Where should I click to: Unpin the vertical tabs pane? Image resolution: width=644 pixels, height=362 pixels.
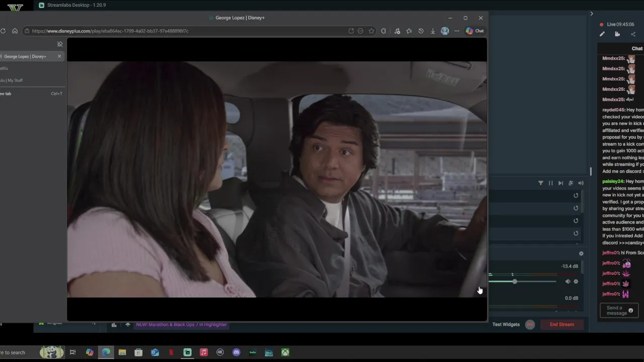coord(60,44)
